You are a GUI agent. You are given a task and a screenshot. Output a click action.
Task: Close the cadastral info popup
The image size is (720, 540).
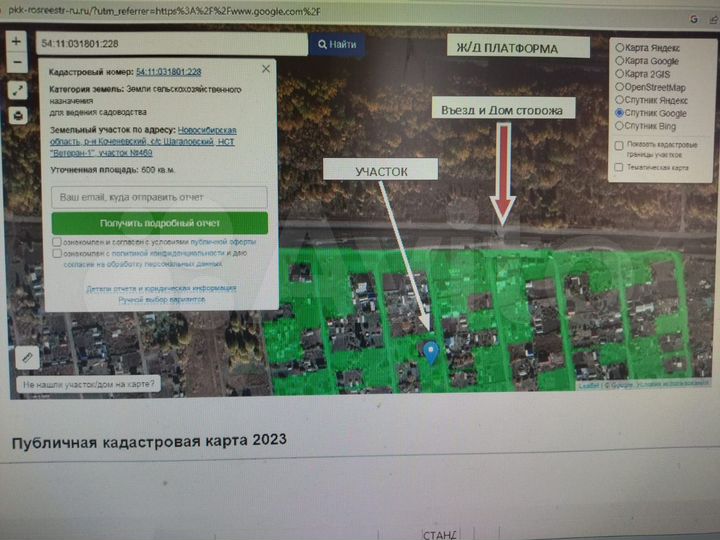265,69
